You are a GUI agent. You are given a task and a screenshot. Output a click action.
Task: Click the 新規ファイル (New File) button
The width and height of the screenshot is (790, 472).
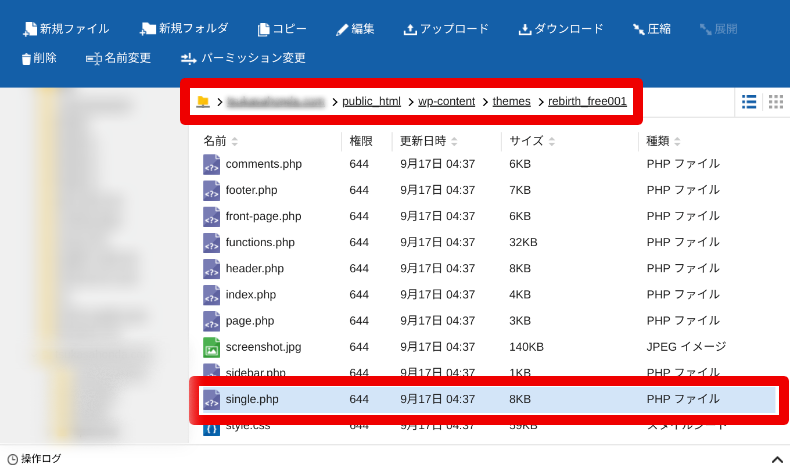coord(66,29)
